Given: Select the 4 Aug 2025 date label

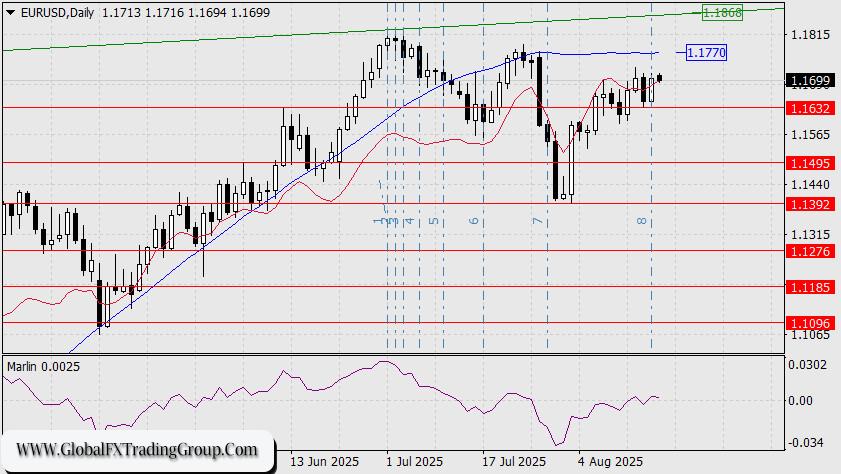Looking at the screenshot, I should pyautogui.click(x=611, y=463).
